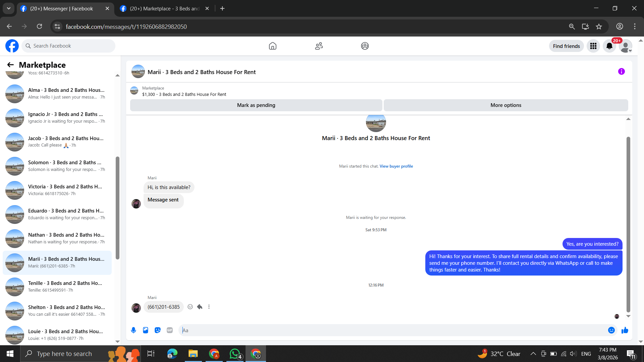Open conversation information purple icon
This screenshot has width=644, height=362.
pyautogui.click(x=621, y=71)
